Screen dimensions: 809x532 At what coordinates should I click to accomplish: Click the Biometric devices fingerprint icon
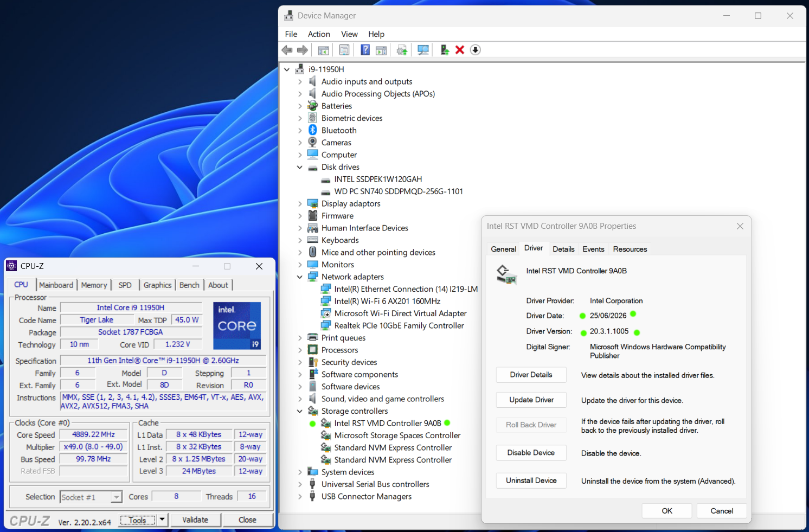pos(313,118)
